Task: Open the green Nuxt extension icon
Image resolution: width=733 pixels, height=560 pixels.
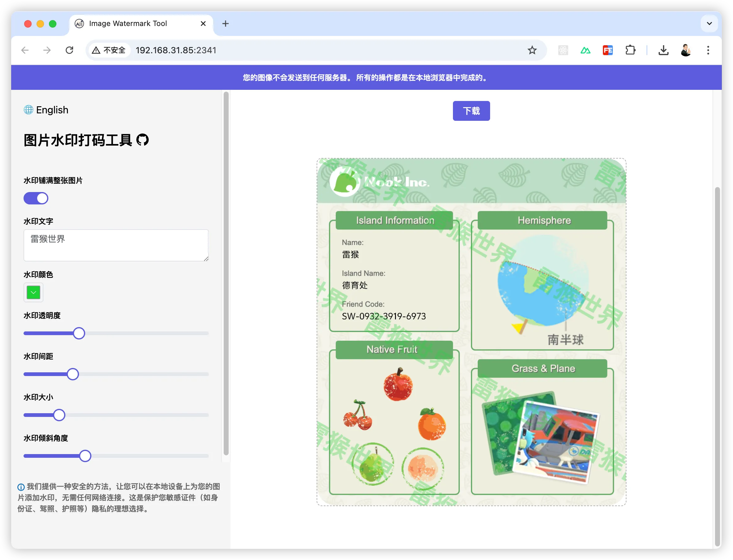Action: point(585,50)
